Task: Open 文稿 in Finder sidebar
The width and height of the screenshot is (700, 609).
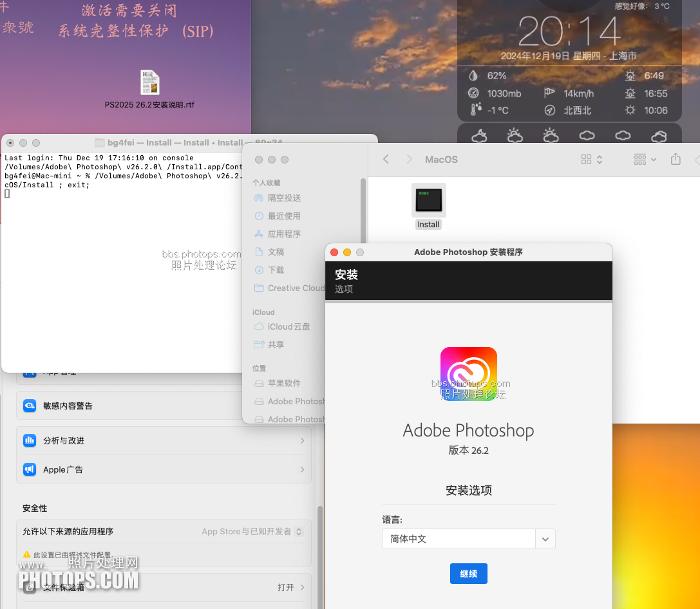Action: [x=269, y=252]
